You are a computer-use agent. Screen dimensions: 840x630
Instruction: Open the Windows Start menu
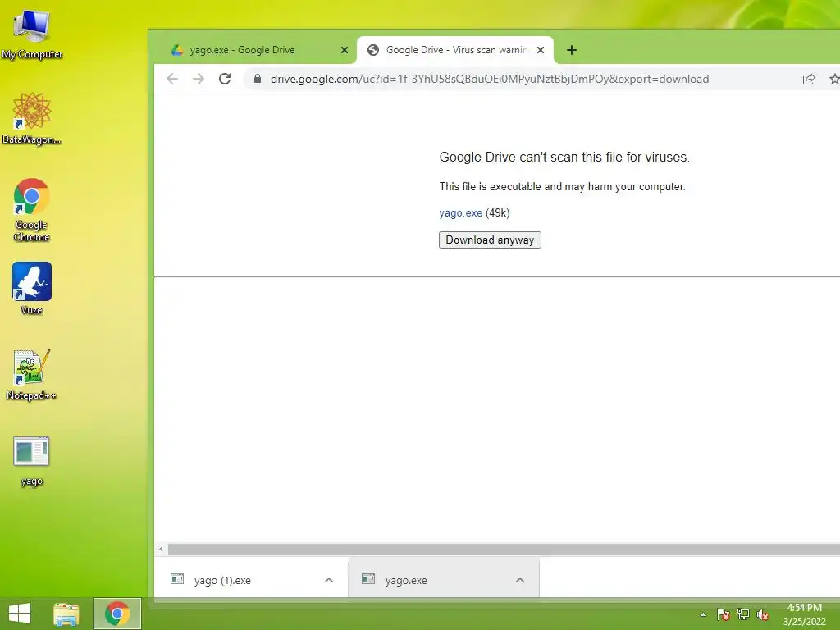20,614
